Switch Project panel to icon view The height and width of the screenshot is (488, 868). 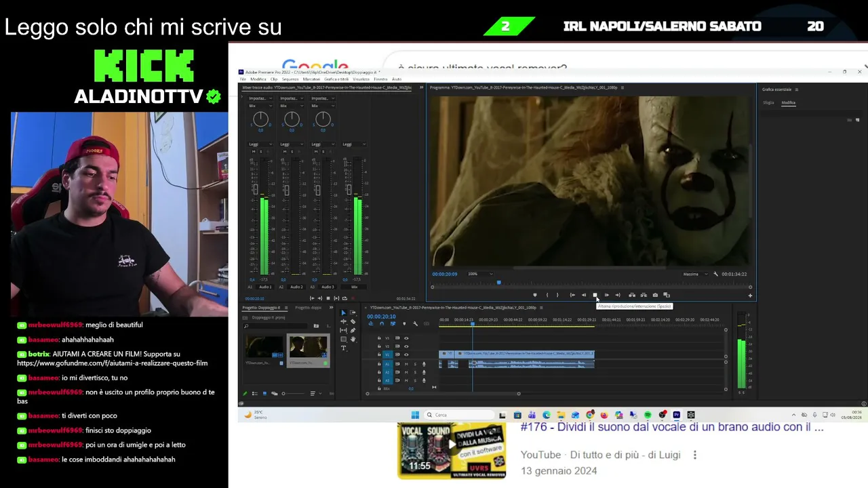(x=264, y=393)
